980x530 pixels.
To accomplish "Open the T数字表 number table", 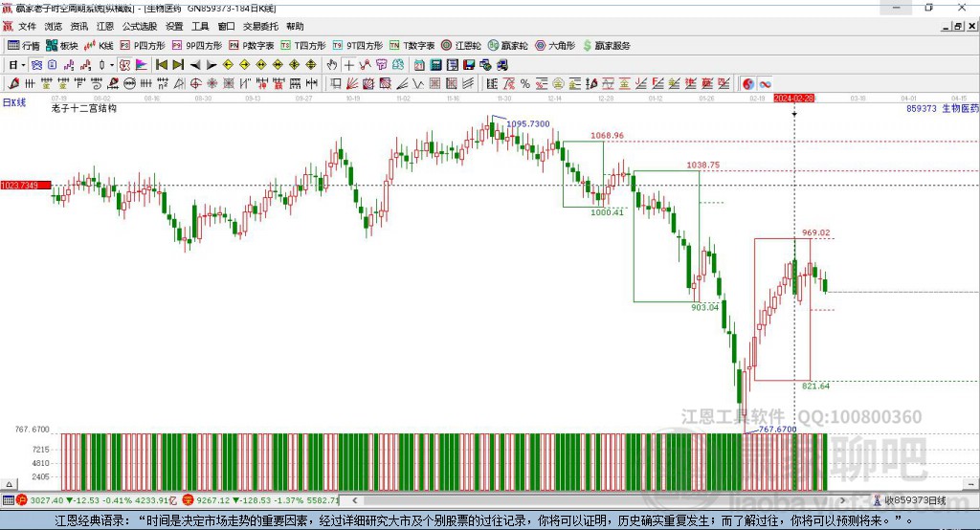I will (x=412, y=46).
